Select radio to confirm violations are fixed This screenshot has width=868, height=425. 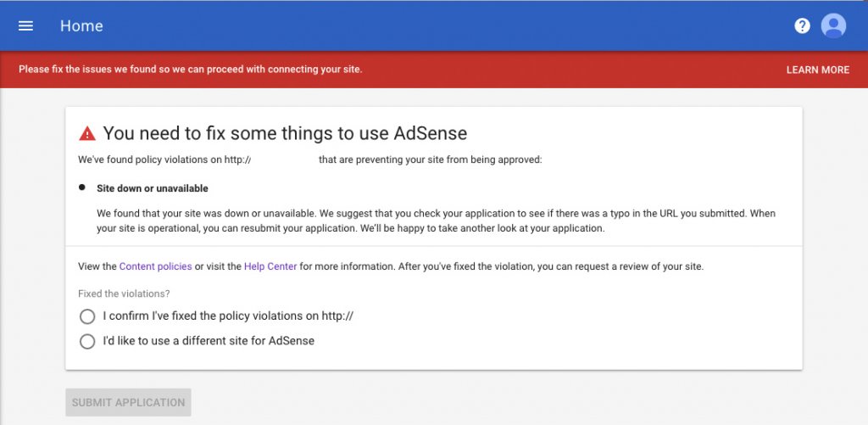(x=87, y=316)
